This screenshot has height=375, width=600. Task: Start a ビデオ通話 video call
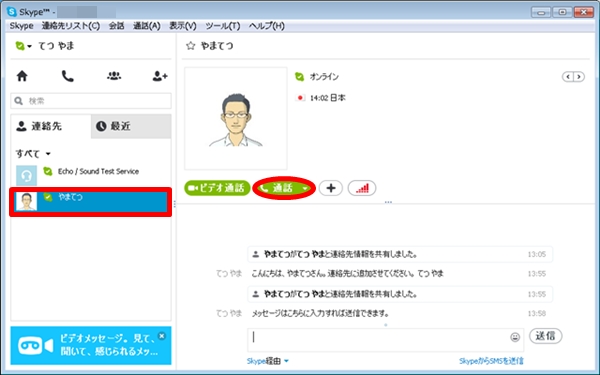217,188
